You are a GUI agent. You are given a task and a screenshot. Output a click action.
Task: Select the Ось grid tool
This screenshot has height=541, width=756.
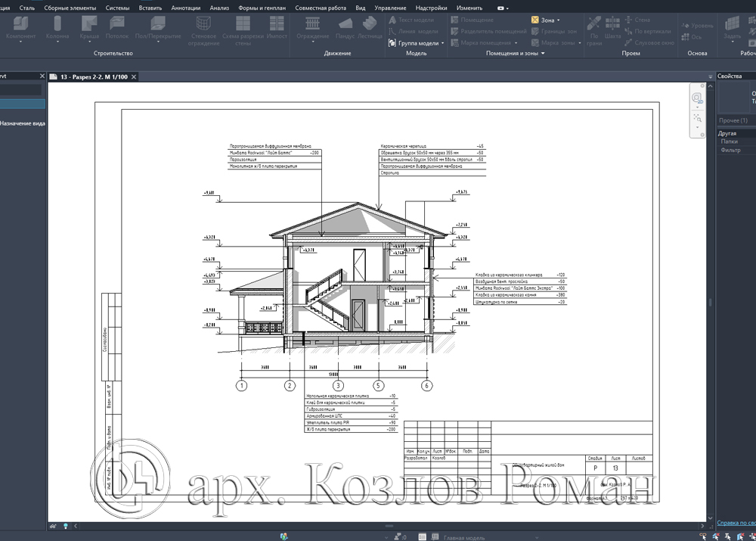(x=692, y=36)
